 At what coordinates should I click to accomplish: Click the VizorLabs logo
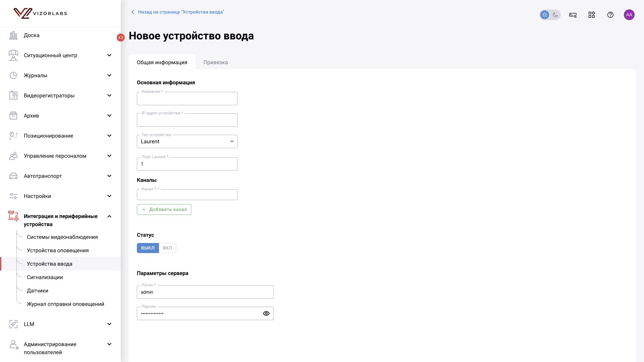(40, 13)
